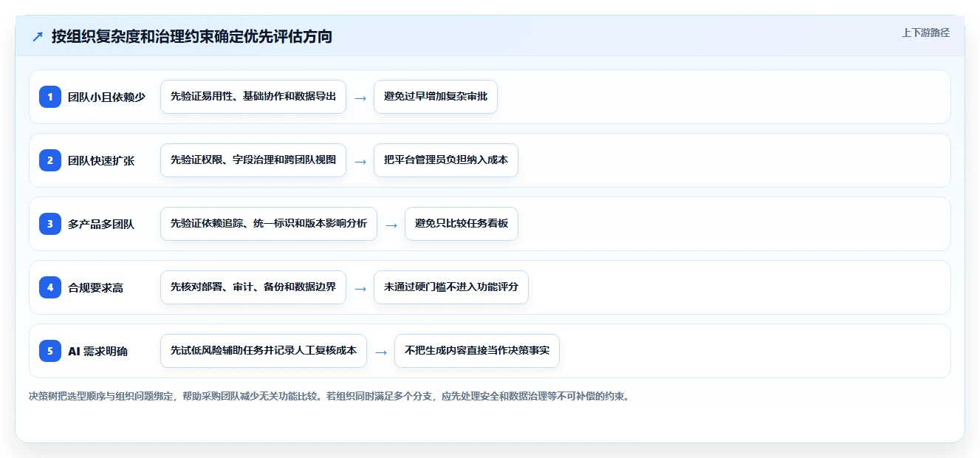
Task: Click the 团队快速扩张 row label
Action: tap(101, 160)
